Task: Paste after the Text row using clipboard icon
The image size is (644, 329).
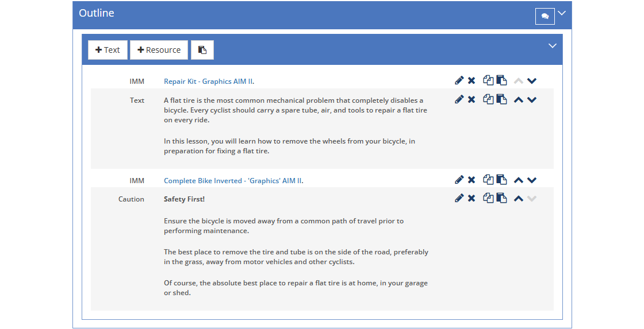Action: pyautogui.click(x=501, y=99)
